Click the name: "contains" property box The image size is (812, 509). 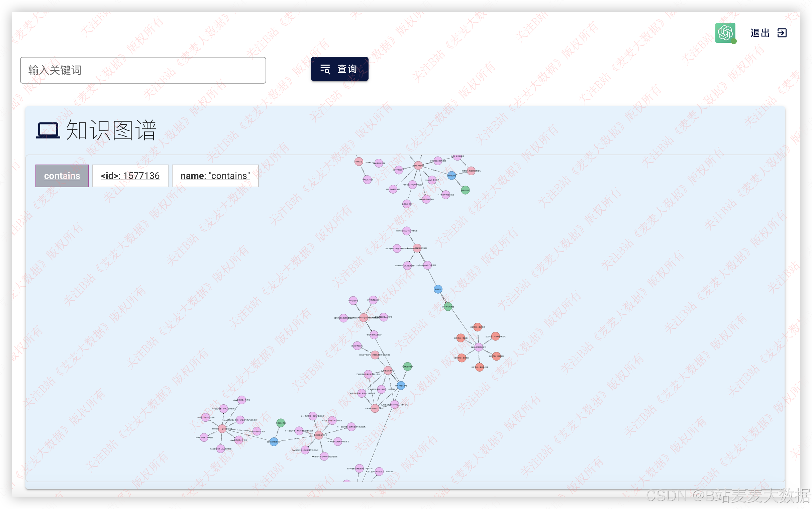click(x=215, y=176)
